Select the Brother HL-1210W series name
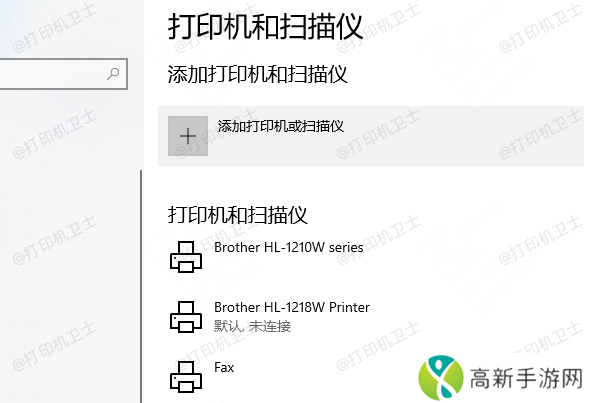This screenshot has width=600, height=403. pos(289,247)
